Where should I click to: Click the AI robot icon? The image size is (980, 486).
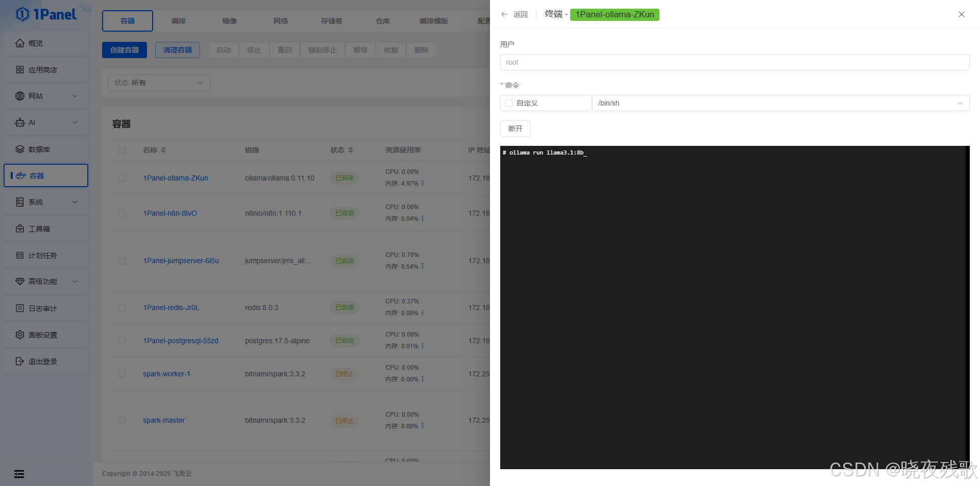tap(20, 122)
